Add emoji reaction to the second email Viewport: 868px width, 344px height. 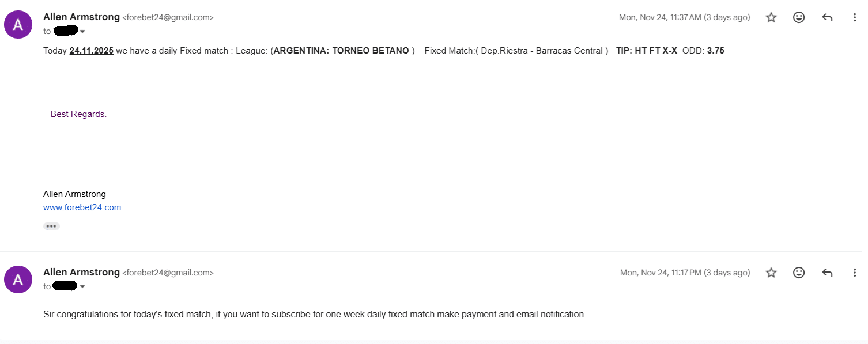point(799,273)
